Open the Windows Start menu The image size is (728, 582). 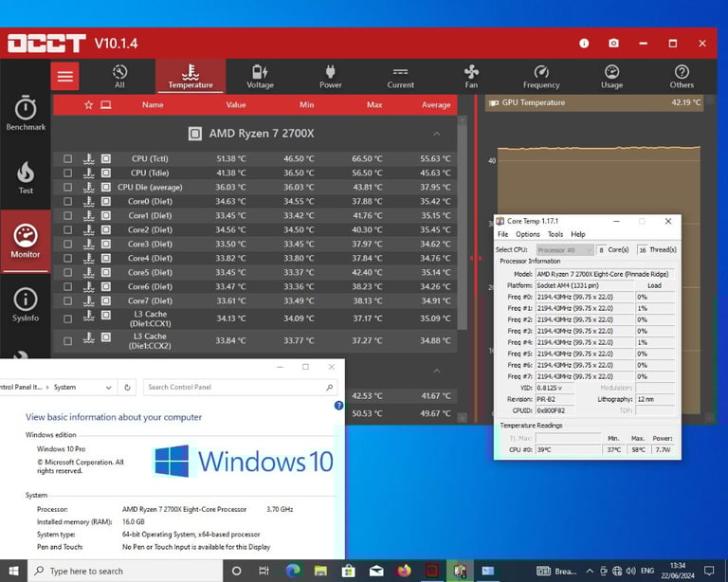[x=13, y=571]
